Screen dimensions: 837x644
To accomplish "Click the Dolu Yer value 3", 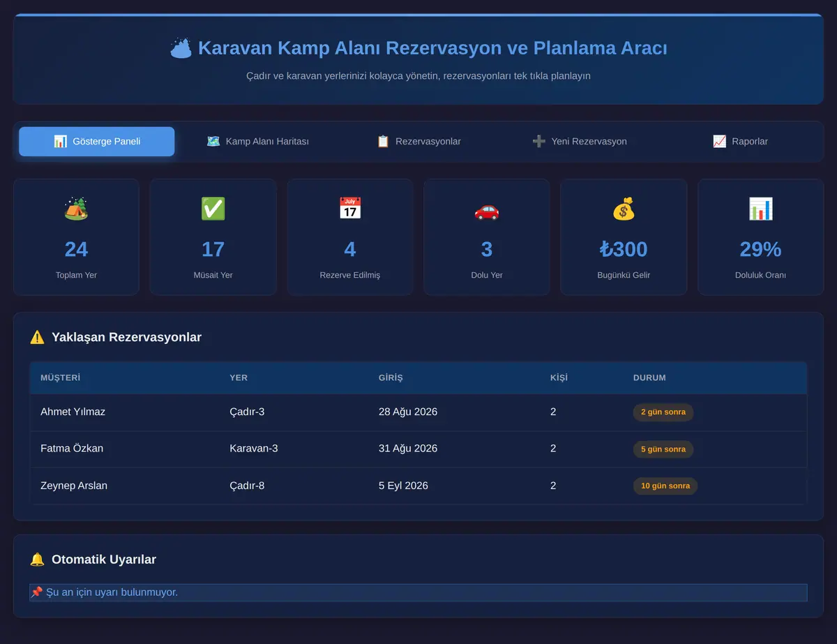I will (487, 249).
